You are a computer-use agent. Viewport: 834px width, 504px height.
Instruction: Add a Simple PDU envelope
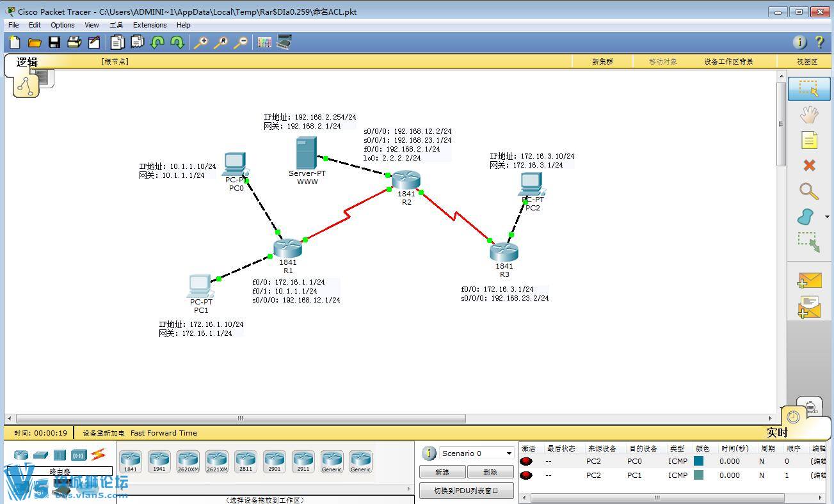809,280
